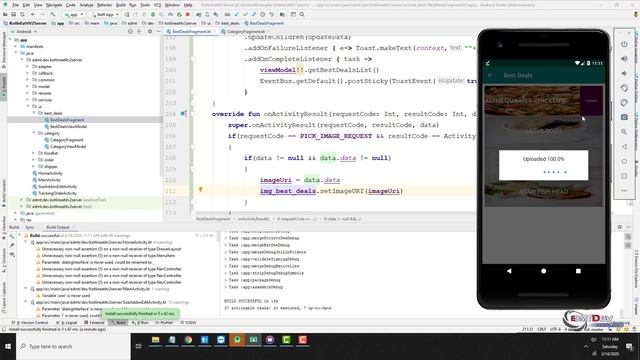
Task: Open File Explorer from the taskbar
Action: [x=156, y=340]
